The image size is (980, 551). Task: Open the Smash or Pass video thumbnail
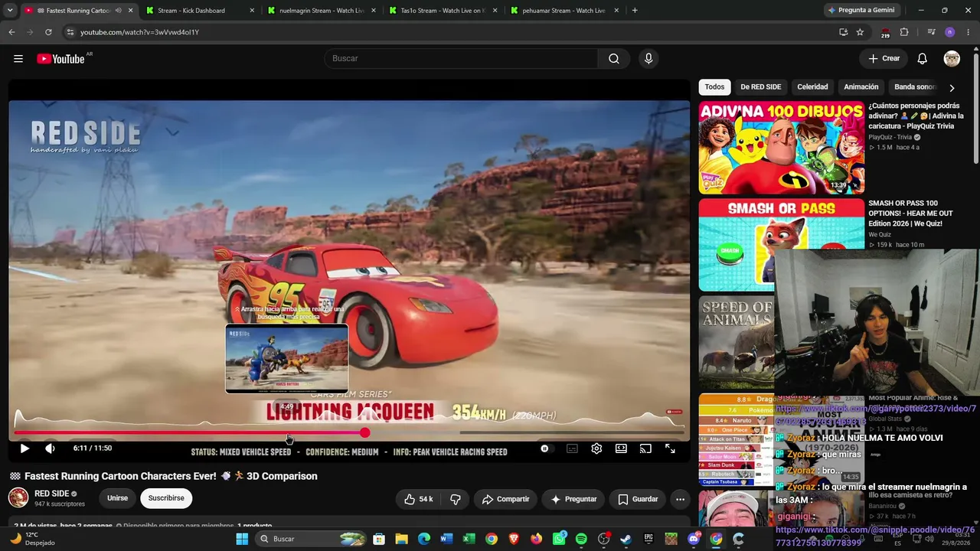(x=782, y=245)
